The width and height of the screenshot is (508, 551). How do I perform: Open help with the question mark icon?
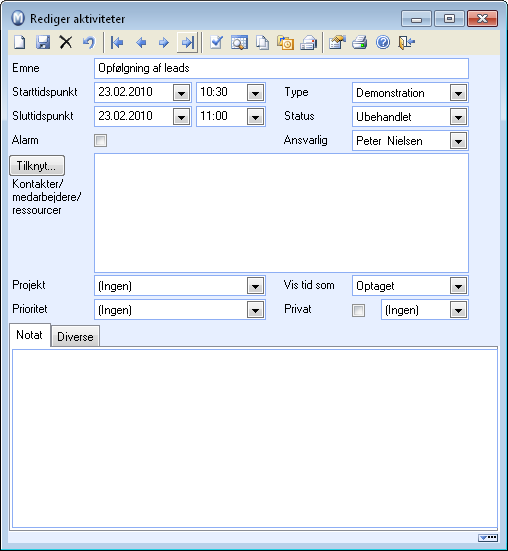[x=383, y=43]
